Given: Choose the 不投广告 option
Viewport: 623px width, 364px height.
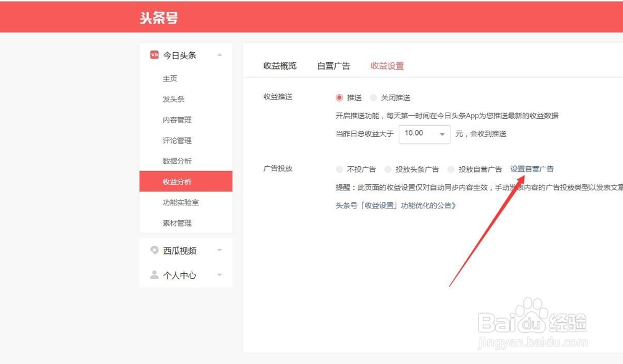Looking at the screenshot, I should point(339,169).
